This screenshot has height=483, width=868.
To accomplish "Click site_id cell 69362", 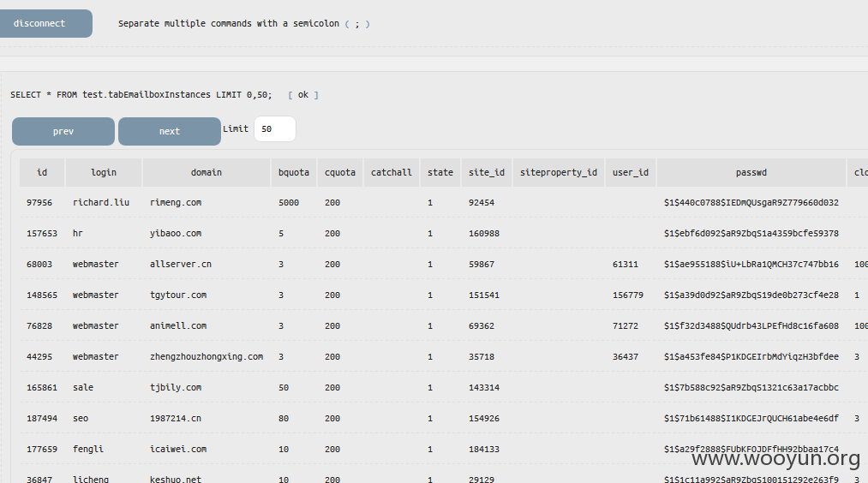I will (x=481, y=326).
